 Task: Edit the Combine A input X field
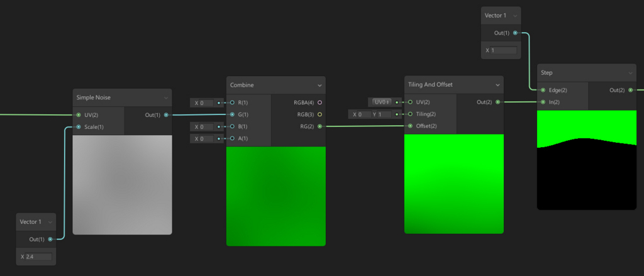click(x=206, y=138)
